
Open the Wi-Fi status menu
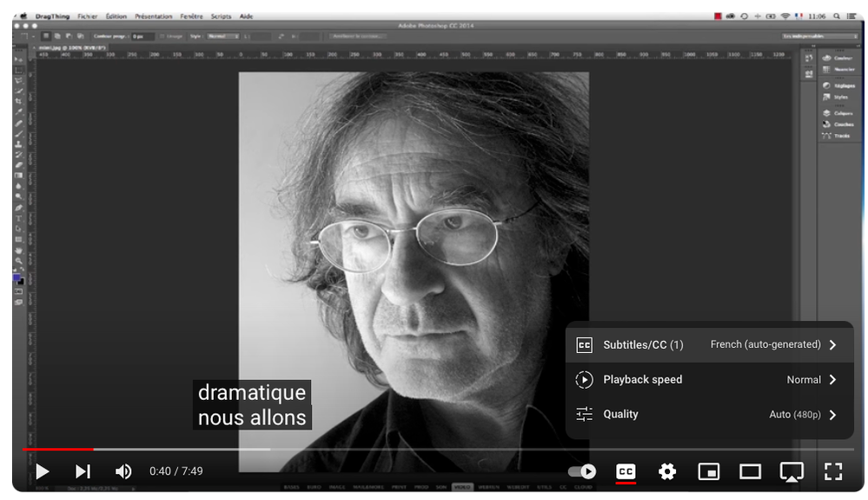(785, 16)
